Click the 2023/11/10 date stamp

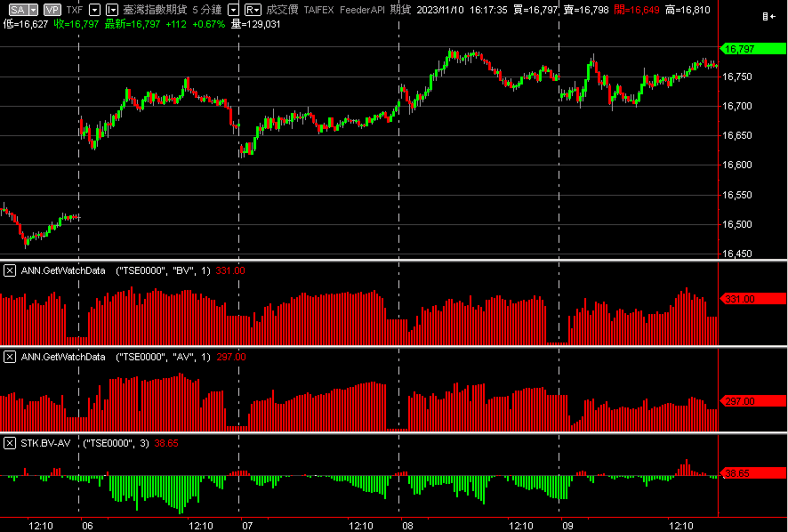[440, 10]
